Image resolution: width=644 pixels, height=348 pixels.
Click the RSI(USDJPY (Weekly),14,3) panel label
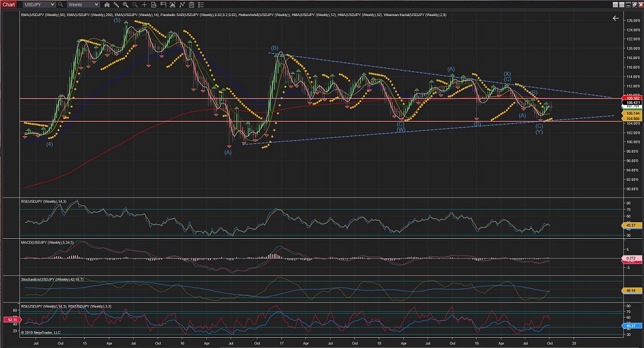pyautogui.click(x=44, y=202)
